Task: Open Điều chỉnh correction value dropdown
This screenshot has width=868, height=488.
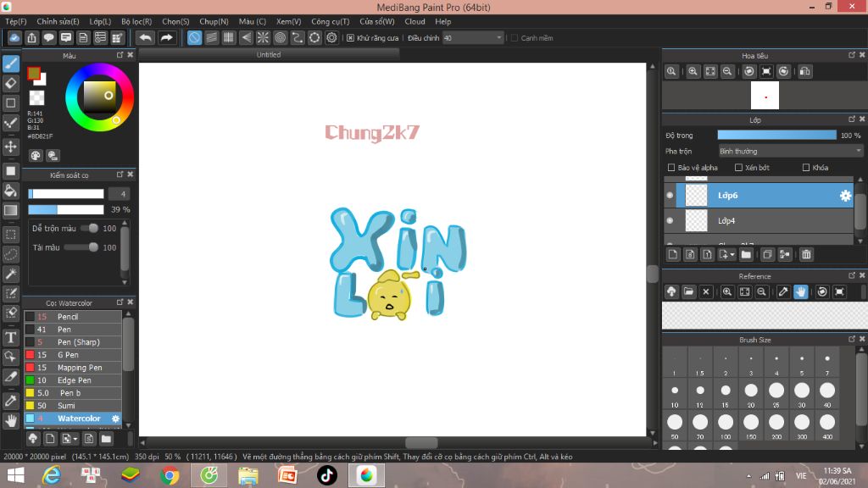Action: tap(472, 38)
